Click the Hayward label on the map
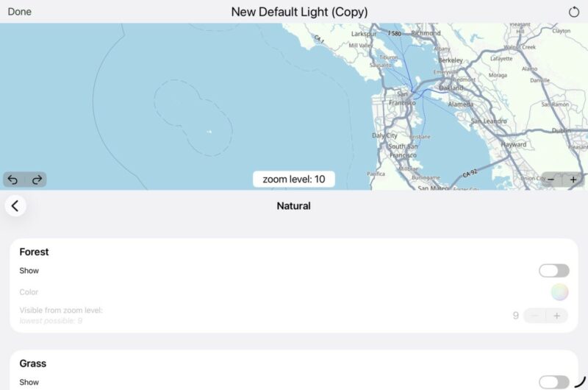This screenshot has height=390, width=588. point(514,145)
